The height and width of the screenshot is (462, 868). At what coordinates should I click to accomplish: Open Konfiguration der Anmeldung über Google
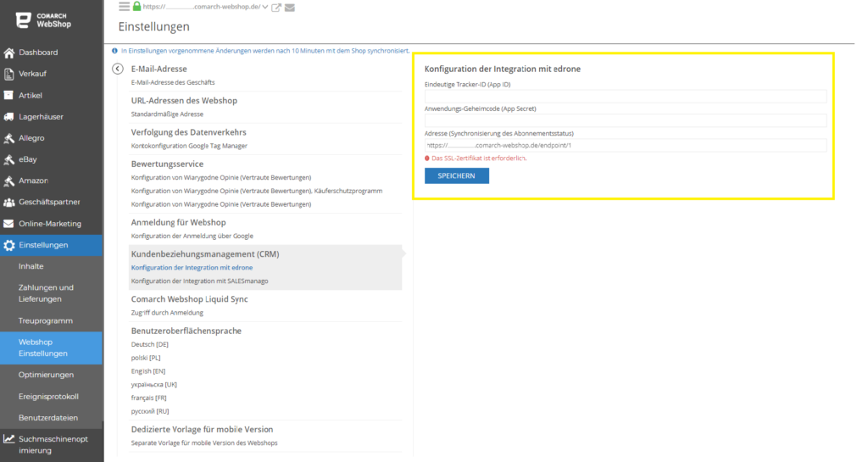point(192,236)
